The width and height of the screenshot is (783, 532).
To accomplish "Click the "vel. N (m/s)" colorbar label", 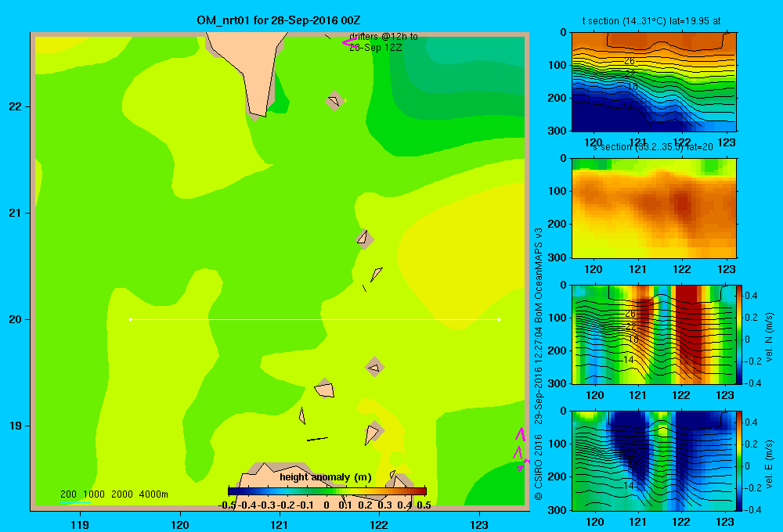I will click(769, 337).
